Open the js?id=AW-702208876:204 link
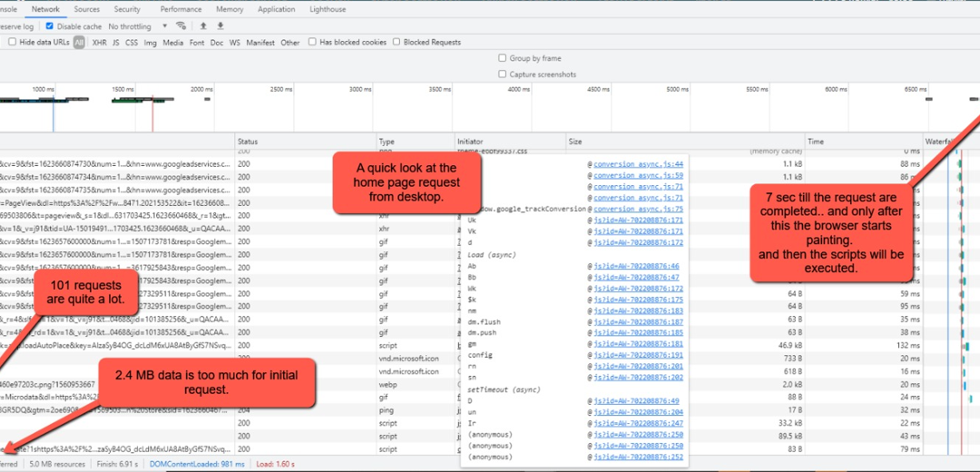The image size is (980, 472). pyautogui.click(x=638, y=412)
